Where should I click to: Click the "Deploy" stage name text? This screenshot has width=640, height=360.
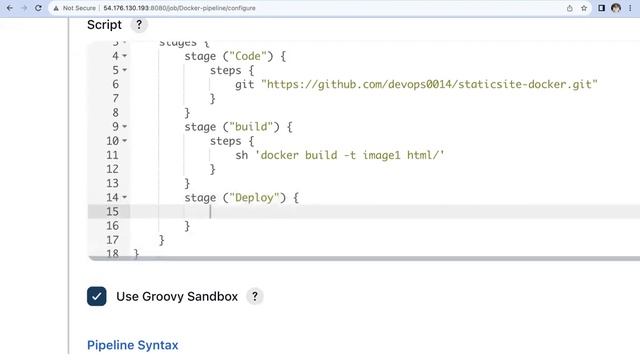tap(254, 198)
